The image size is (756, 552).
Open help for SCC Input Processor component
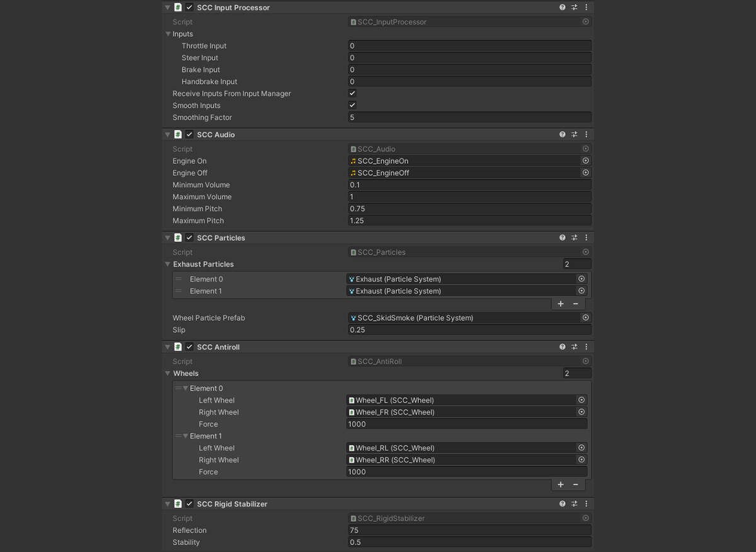point(562,8)
